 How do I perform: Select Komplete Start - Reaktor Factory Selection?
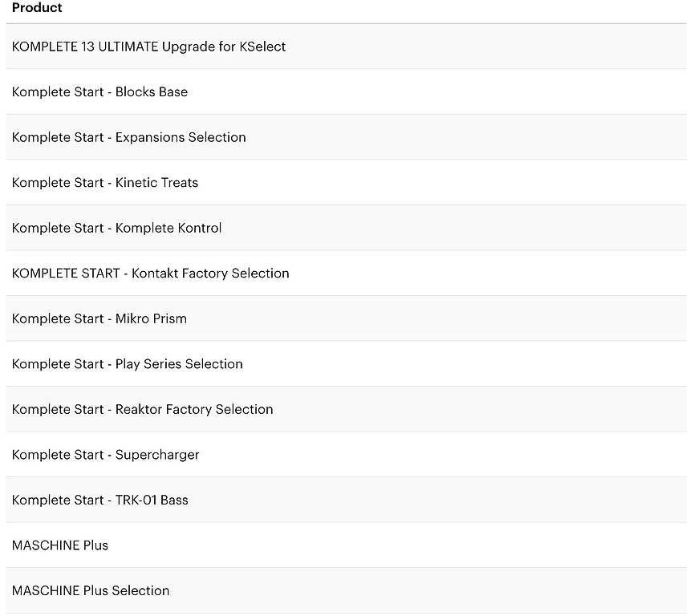click(x=347, y=409)
